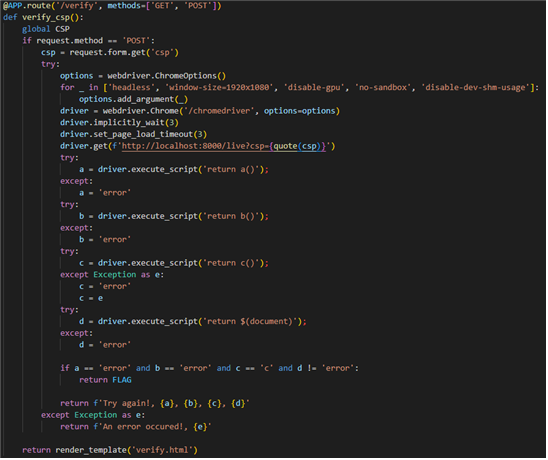Click the "csp = request.form.get('csp')" line

[x=110, y=52]
